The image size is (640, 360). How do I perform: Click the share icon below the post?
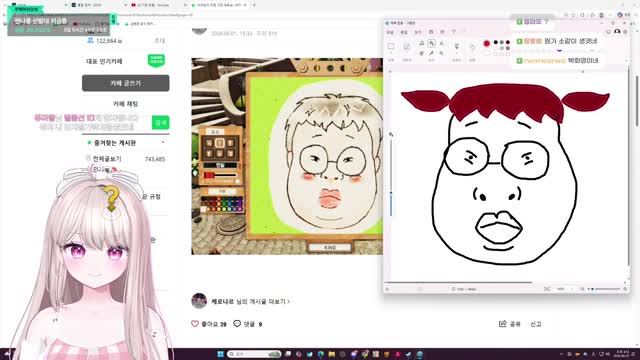502,324
